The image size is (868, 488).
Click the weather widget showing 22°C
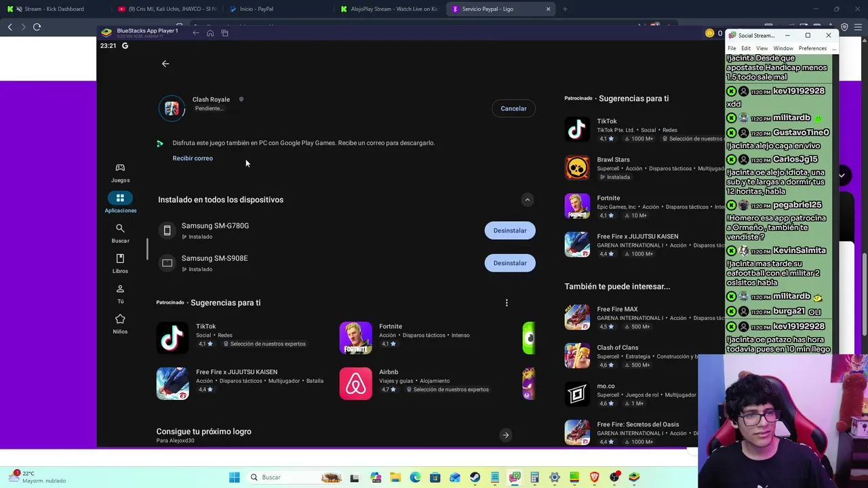tap(37, 476)
